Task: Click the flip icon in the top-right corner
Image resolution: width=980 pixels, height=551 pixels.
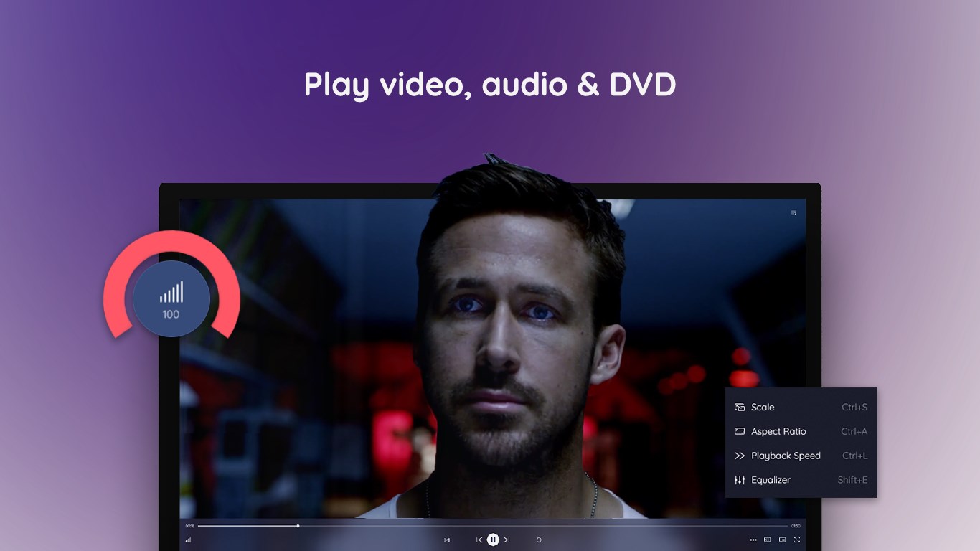Action: [793, 212]
